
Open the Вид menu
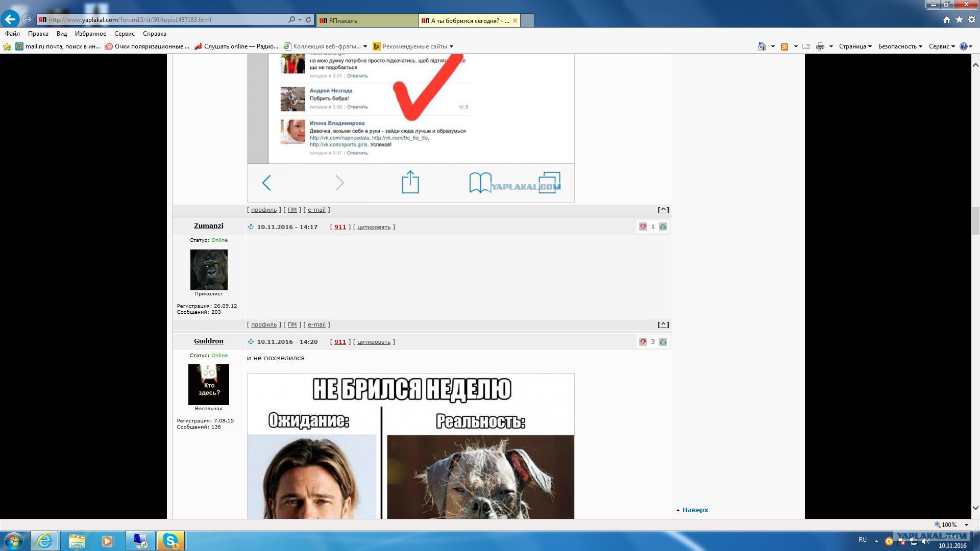tap(62, 34)
